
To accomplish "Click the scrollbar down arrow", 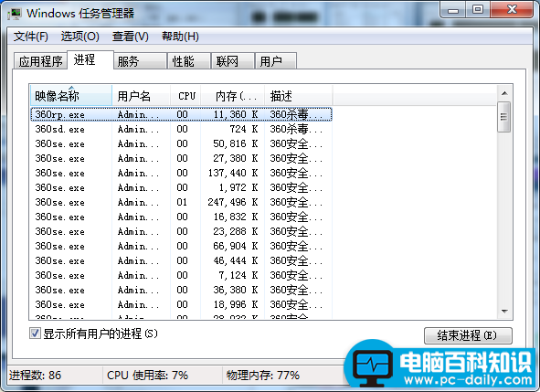I will coord(504,312).
